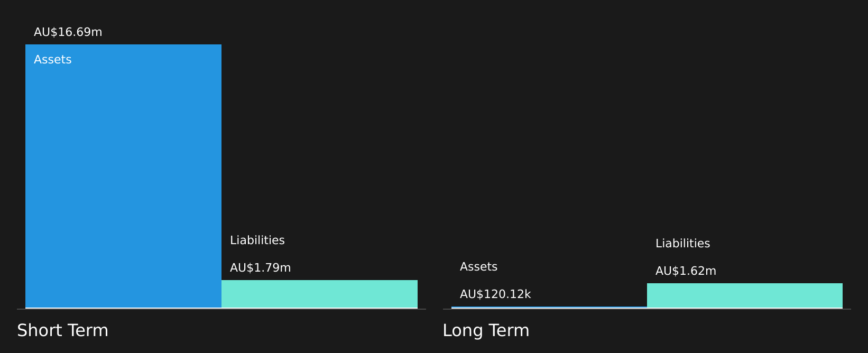Image resolution: width=868 pixels, height=353 pixels.
Task: Click the blue color of Short Term Assets
Action: coord(123,176)
